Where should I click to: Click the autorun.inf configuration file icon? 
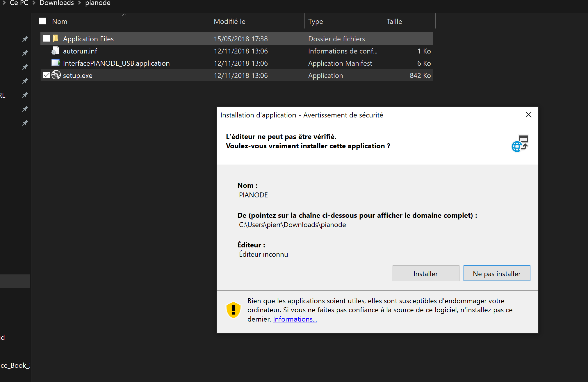click(54, 51)
